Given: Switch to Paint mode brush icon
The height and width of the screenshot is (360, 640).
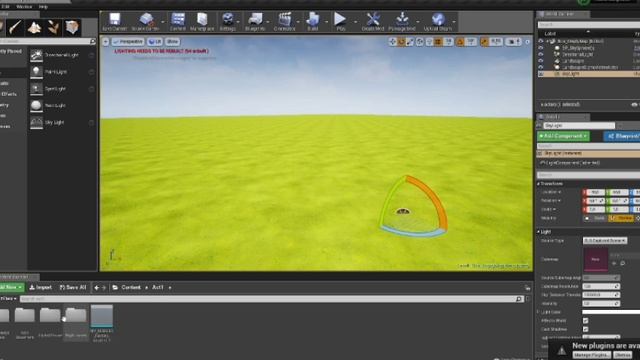Looking at the screenshot, I should click(x=15, y=27).
